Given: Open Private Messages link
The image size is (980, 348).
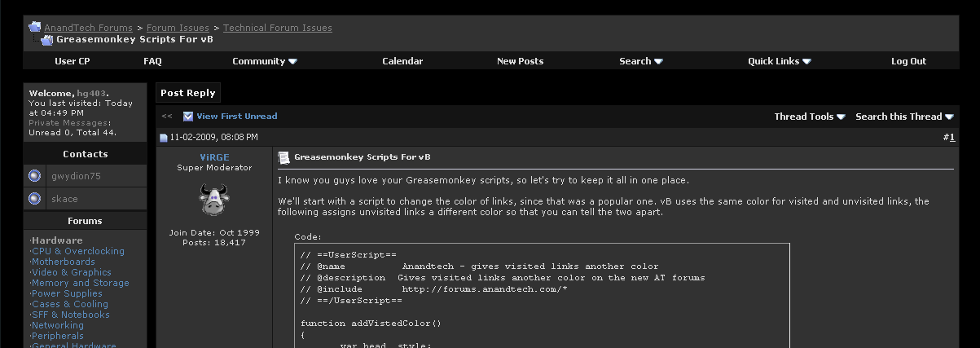Looking at the screenshot, I should click(68, 123).
